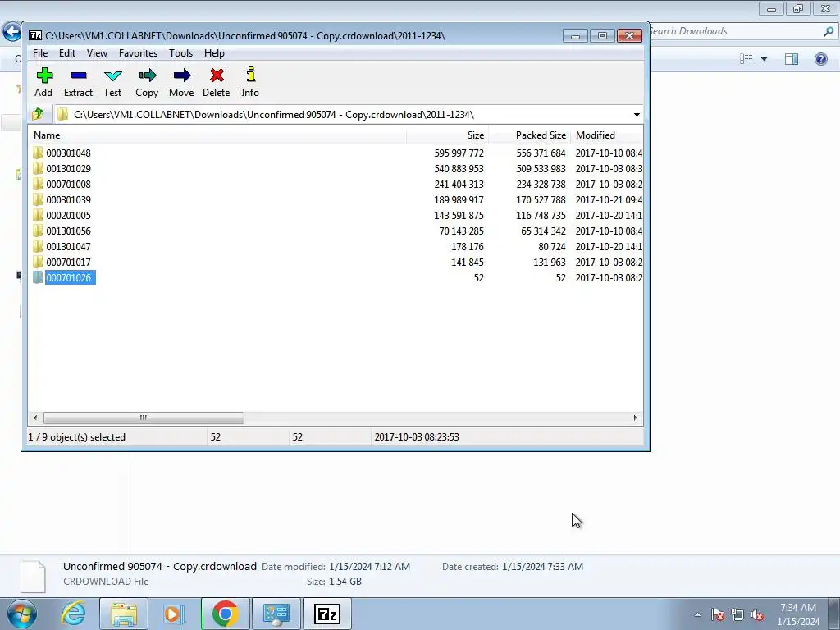Select folder name 001301056
This screenshot has height=630, width=840.
pyautogui.click(x=69, y=231)
